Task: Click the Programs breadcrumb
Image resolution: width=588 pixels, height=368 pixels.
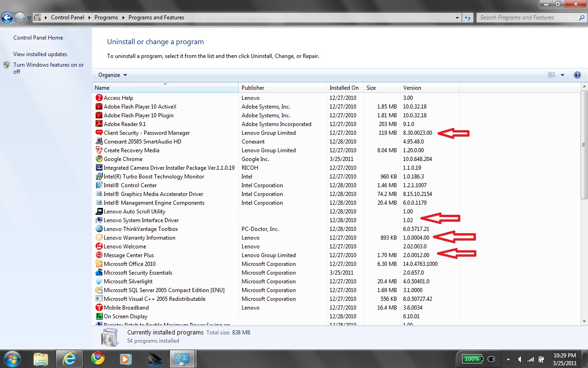Action: click(106, 17)
